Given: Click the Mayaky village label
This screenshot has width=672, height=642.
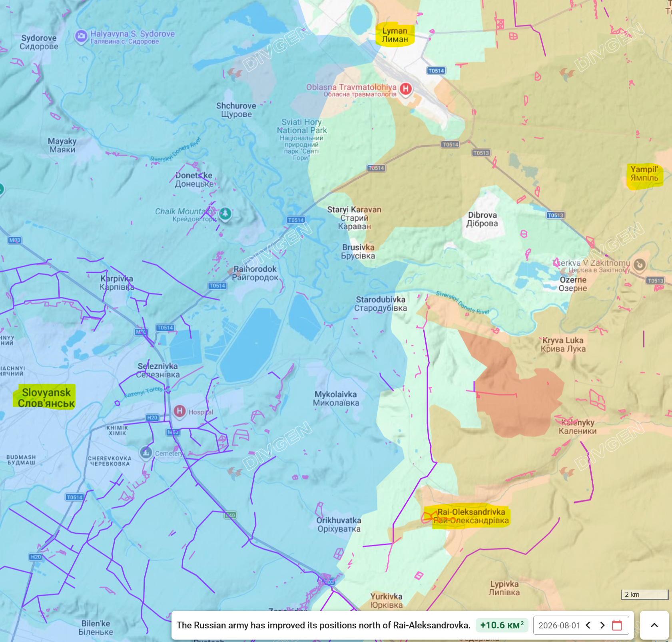Looking at the screenshot, I should click(x=62, y=145).
